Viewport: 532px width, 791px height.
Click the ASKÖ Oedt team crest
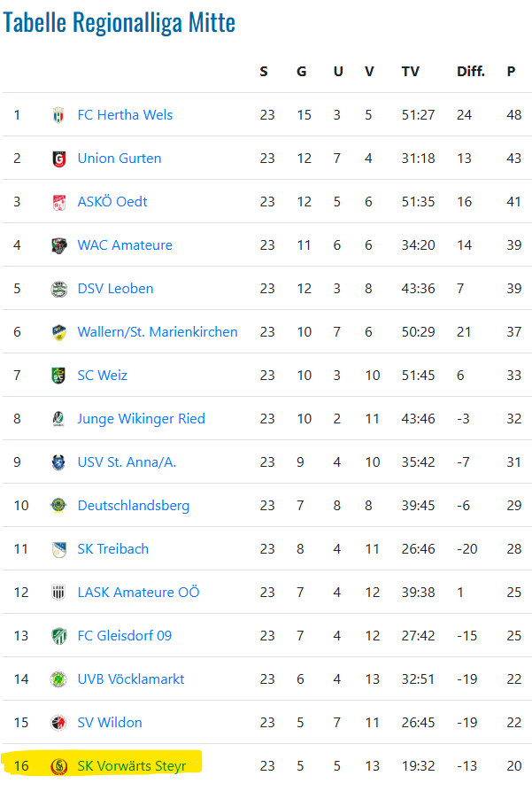coord(59,202)
